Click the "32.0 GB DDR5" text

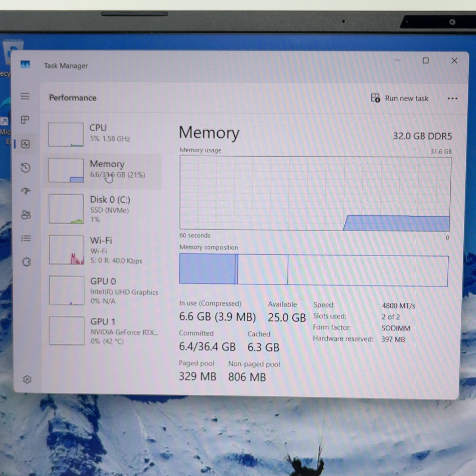tap(422, 136)
